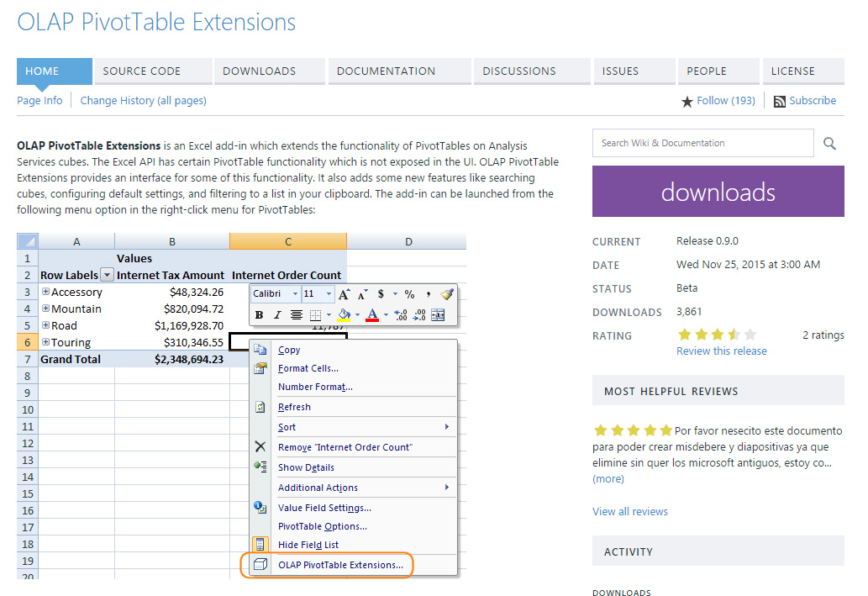868x596 pixels.
Task: Click the Refresh icon in context menu
Action: click(260, 407)
